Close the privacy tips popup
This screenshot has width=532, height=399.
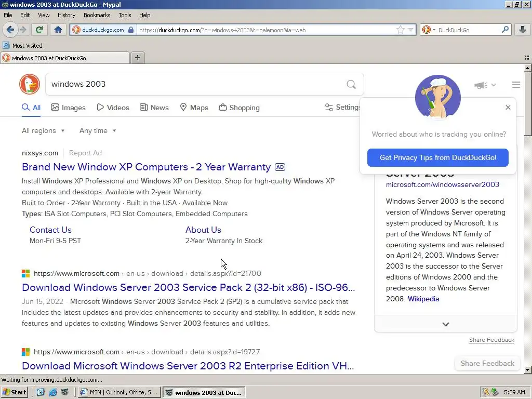pos(508,107)
